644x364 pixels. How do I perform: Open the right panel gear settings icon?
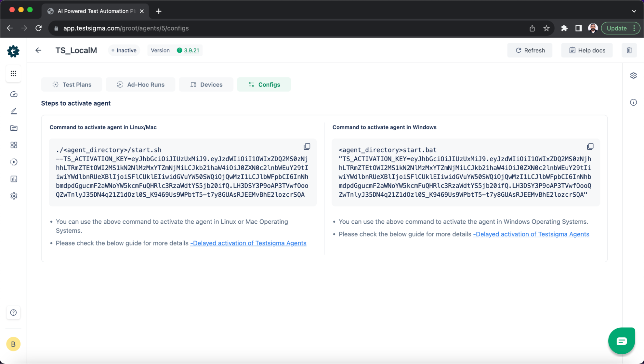pos(633,75)
